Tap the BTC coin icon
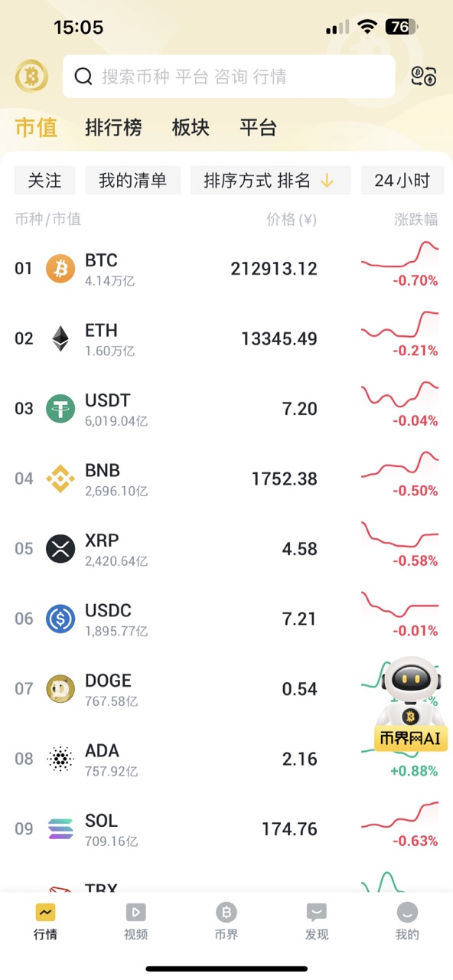 pyautogui.click(x=60, y=269)
